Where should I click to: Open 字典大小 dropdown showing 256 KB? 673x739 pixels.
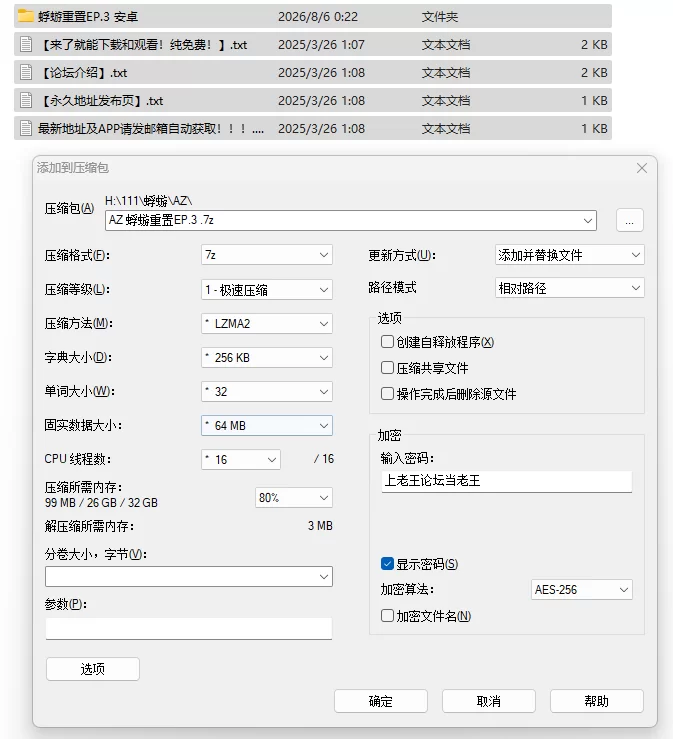[x=267, y=358]
